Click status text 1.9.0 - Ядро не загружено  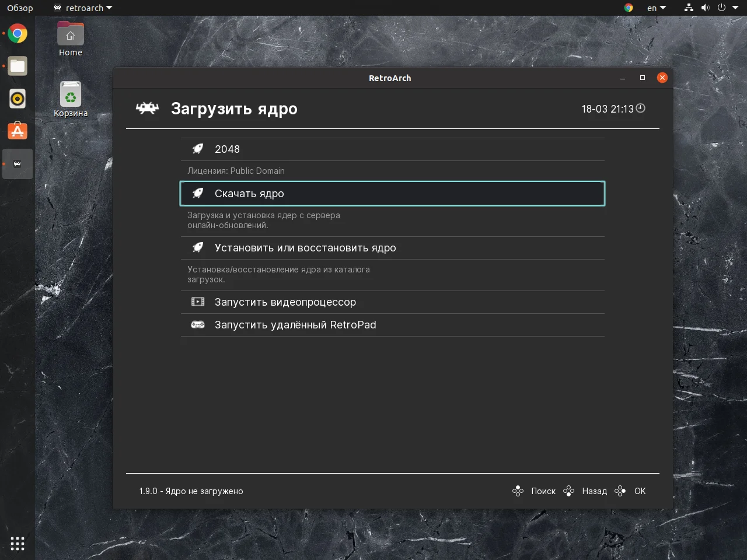[191, 491]
